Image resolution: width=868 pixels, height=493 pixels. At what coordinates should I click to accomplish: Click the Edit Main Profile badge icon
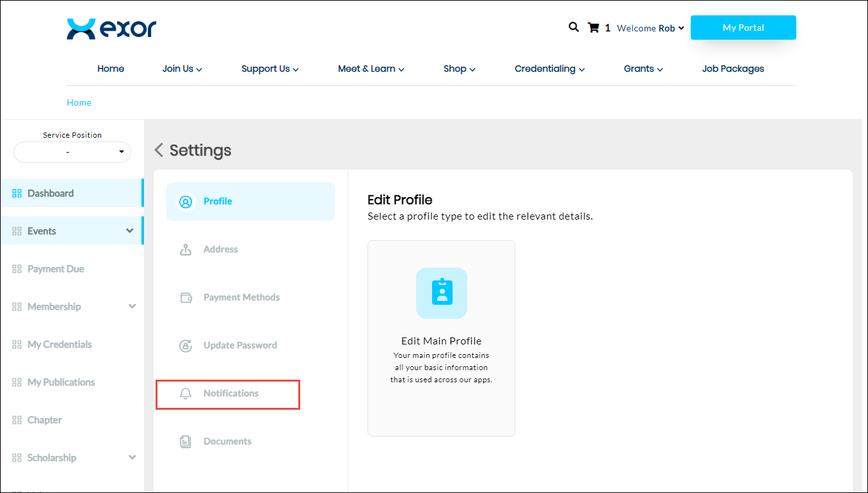(x=441, y=293)
